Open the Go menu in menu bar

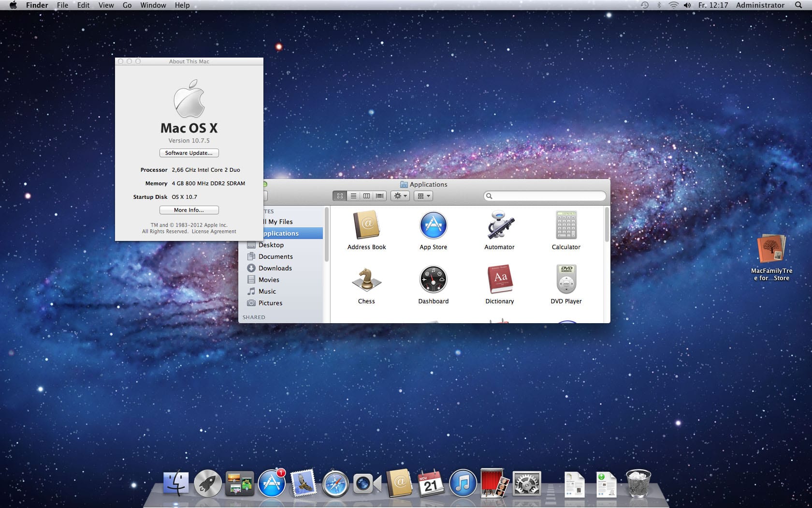coord(127,5)
